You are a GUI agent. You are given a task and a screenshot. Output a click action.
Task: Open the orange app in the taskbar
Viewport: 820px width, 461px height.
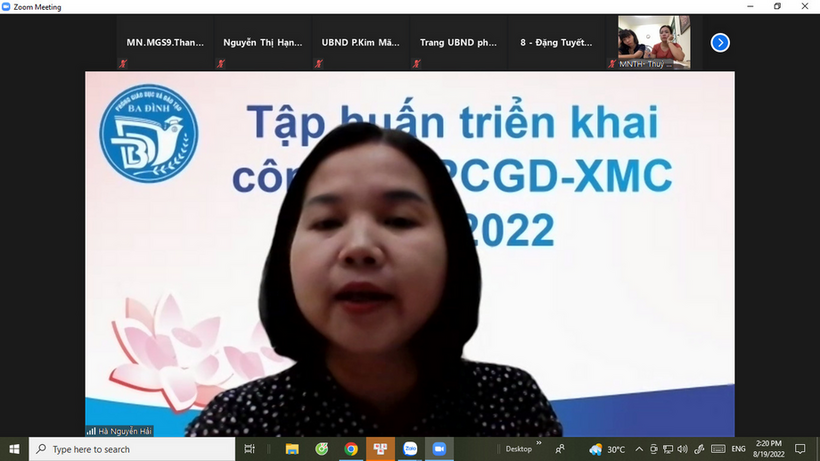point(380,449)
